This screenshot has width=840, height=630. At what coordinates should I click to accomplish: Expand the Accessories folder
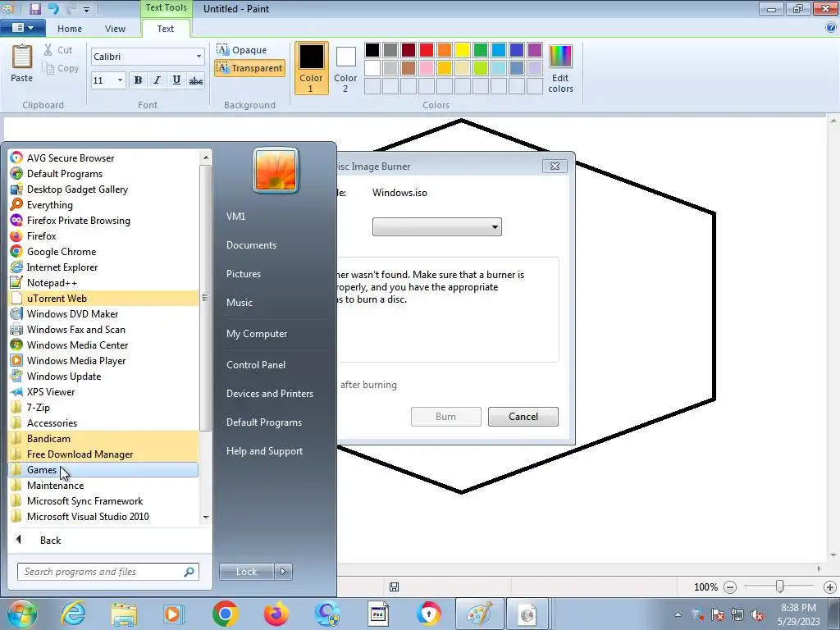point(104,422)
